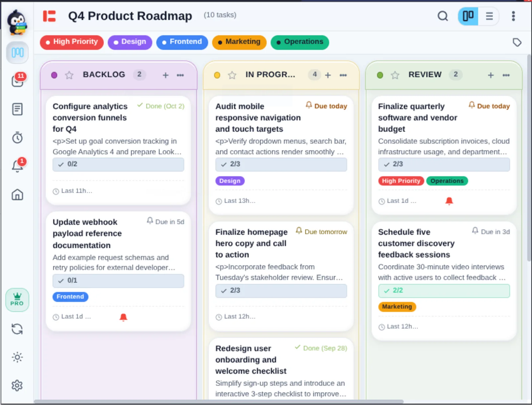This screenshot has height=405, width=532.
Task: Open Redesign user onboarding task
Action: pyautogui.click(x=251, y=360)
